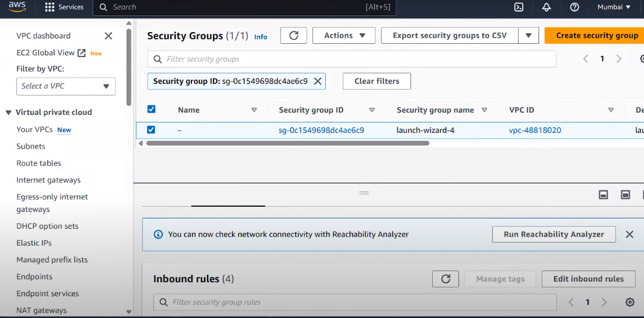
Task: Open Managed prefix lists
Action: tap(52, 259)
